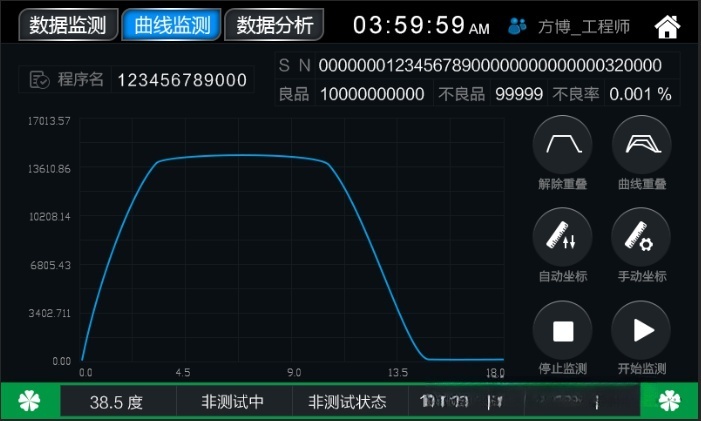The height and width of the screenshot is (421, 701).
Task: Click the 非测试中 status cell
Action: click(232, 402)
